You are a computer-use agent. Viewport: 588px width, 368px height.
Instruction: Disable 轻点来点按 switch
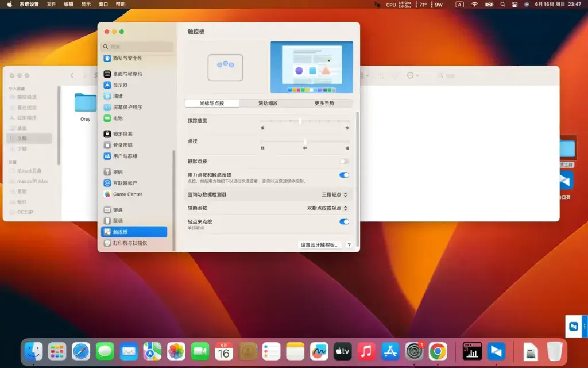pyautogui.click(x=344, y=221)
